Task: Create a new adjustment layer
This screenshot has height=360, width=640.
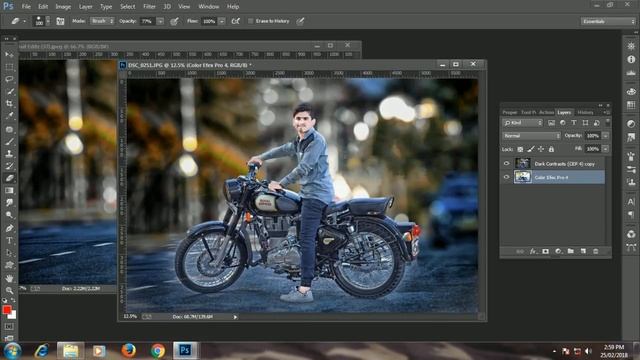Action: [558, 251]
